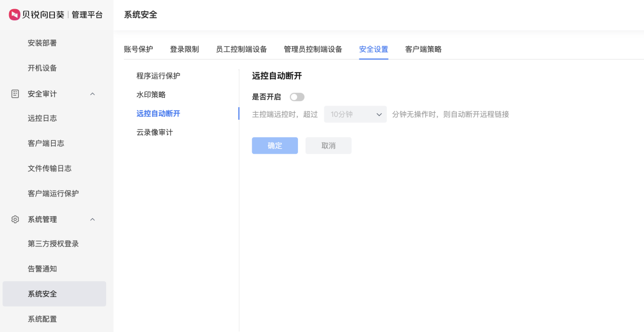Open 安装部署 in the sidebar

(42, 43)
